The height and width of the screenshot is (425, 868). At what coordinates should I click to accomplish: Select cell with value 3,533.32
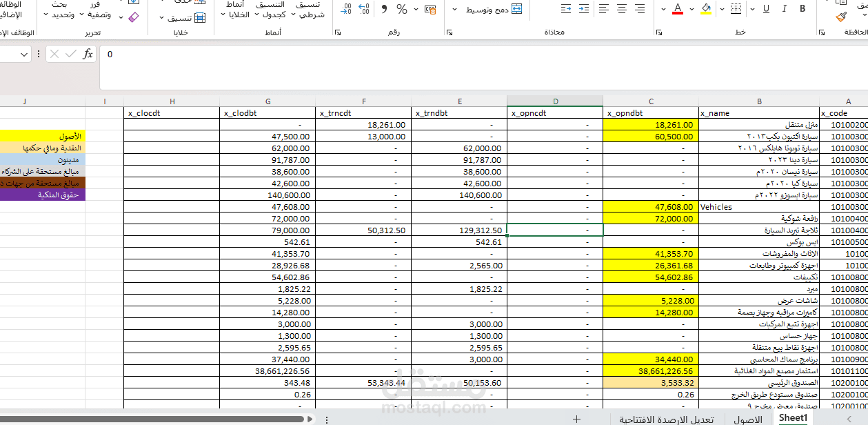(652, 382)
